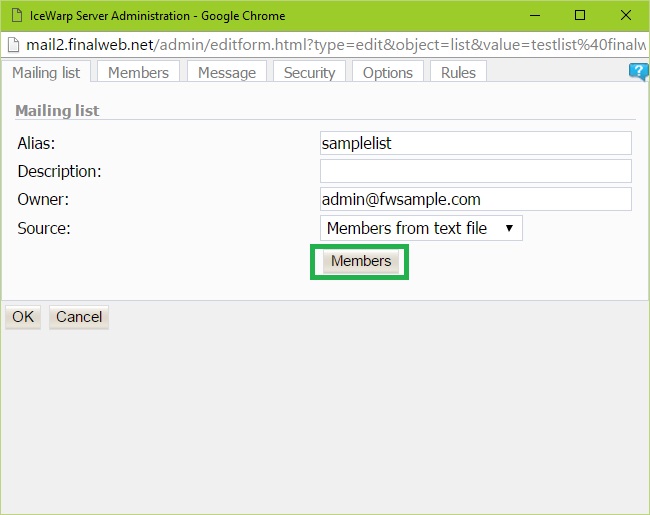The width and height of the screenshot is (650, 515).
Task: Expand the Source dropdown list
Action: (x=421, y=228)
